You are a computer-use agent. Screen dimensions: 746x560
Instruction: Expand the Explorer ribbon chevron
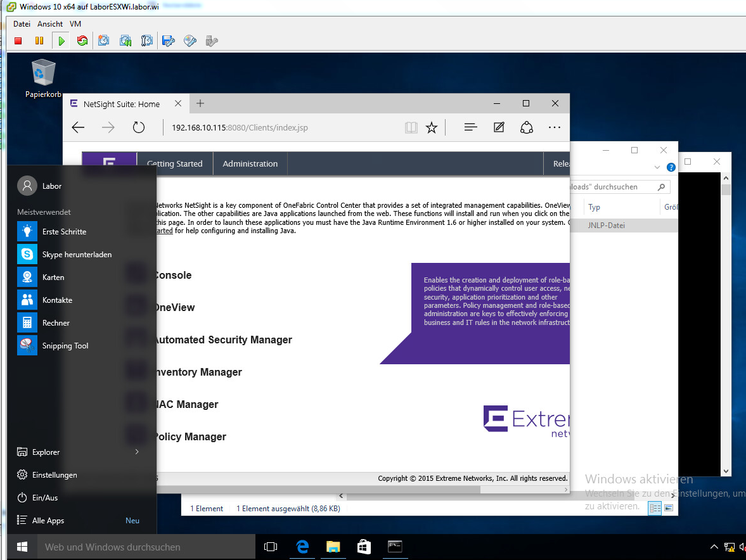657,167
